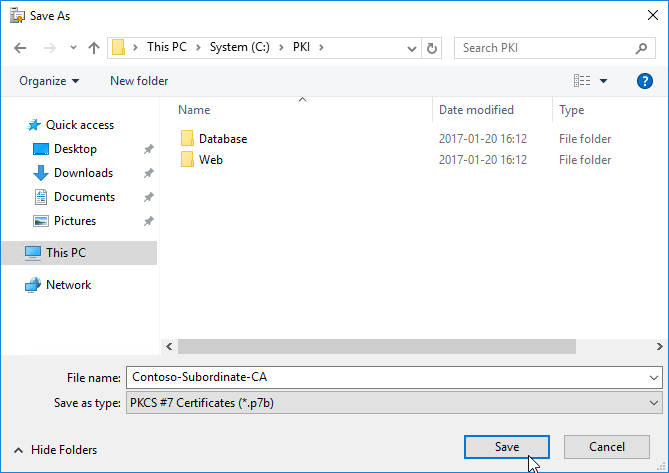Viewport: 669px width, 473px height.
Task: Select Network in navigation pane
Action: pos(68,285)
